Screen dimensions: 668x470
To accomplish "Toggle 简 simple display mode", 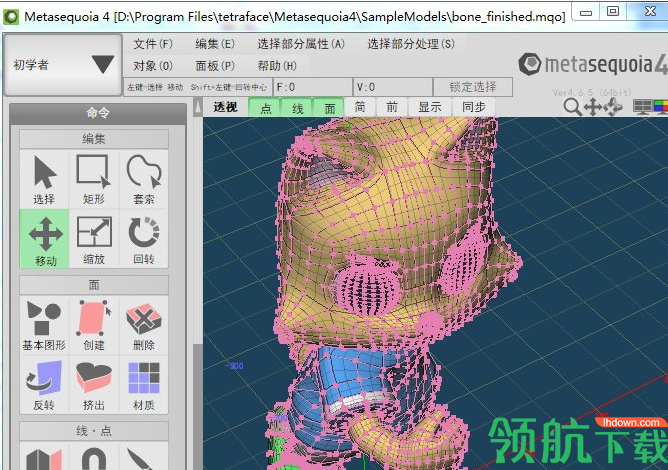I will click(x=360, y=107).
